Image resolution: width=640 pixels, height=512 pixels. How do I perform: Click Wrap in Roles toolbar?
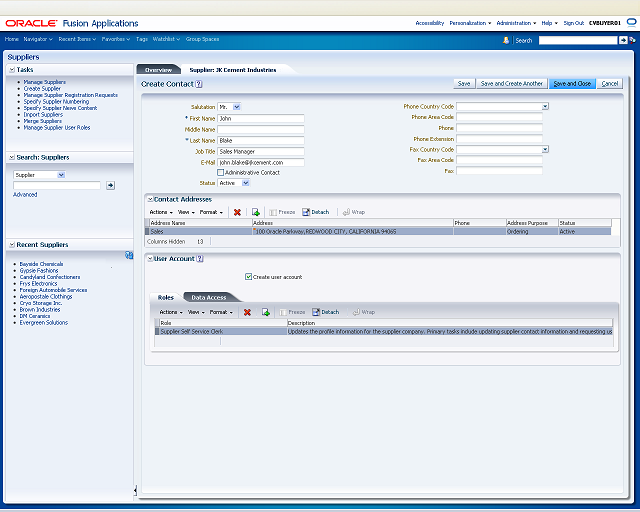point(364,312)
